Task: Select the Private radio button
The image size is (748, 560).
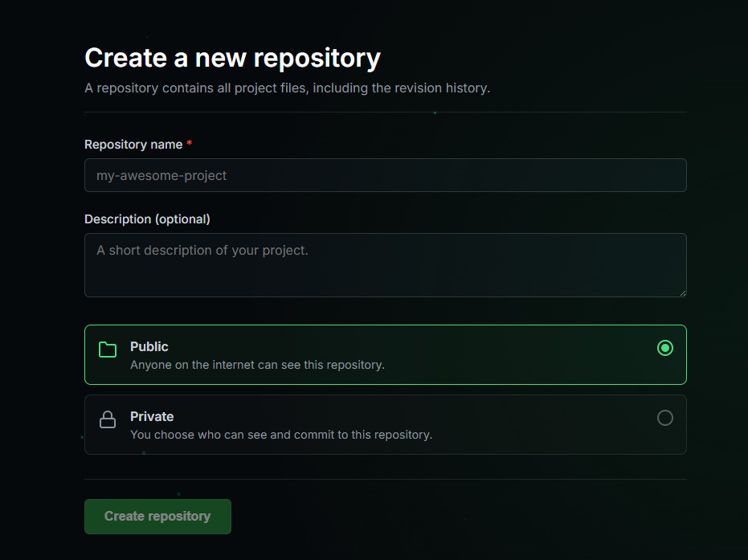Action: [665, 418]
